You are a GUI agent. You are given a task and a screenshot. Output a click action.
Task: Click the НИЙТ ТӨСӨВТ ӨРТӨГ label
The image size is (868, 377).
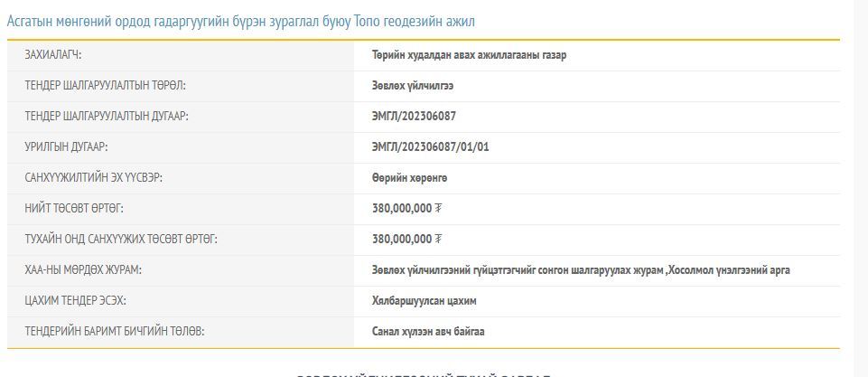[74, 209]
